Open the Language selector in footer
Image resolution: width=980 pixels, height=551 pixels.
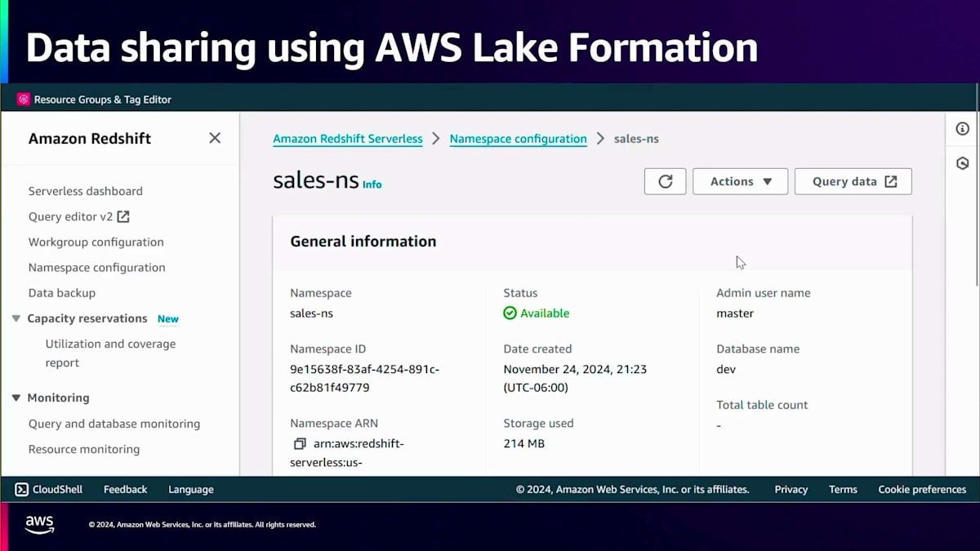click(191, 490)
